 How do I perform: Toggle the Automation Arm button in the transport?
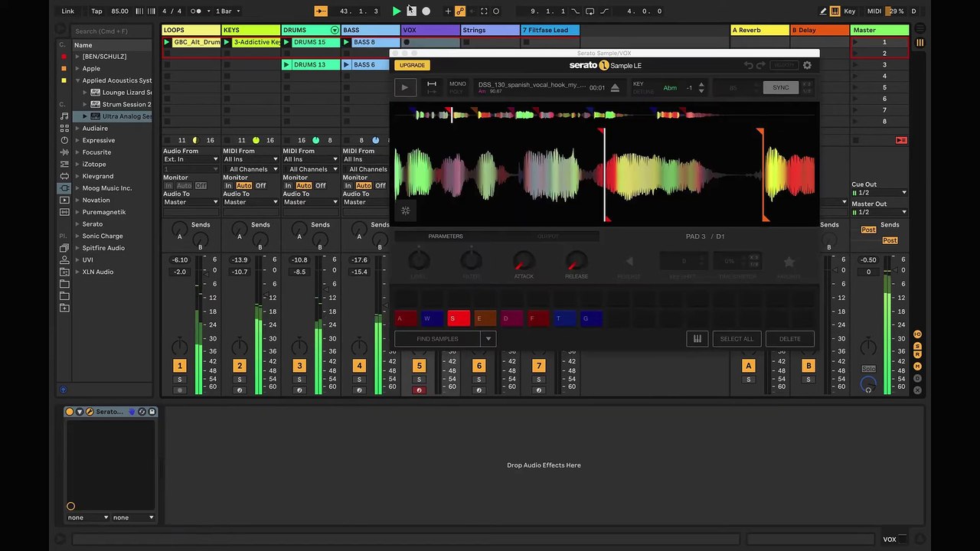[459, 11]
